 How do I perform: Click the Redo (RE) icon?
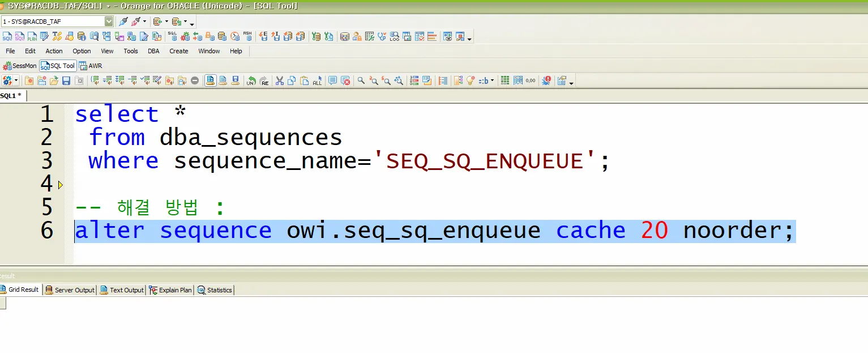click(x=264, y=81)
